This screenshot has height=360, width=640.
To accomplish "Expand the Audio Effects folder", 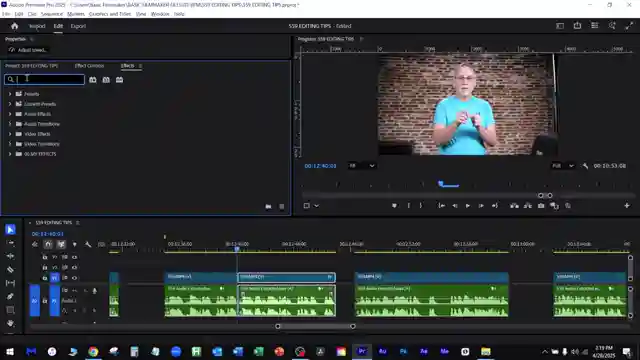I will 10,114.
